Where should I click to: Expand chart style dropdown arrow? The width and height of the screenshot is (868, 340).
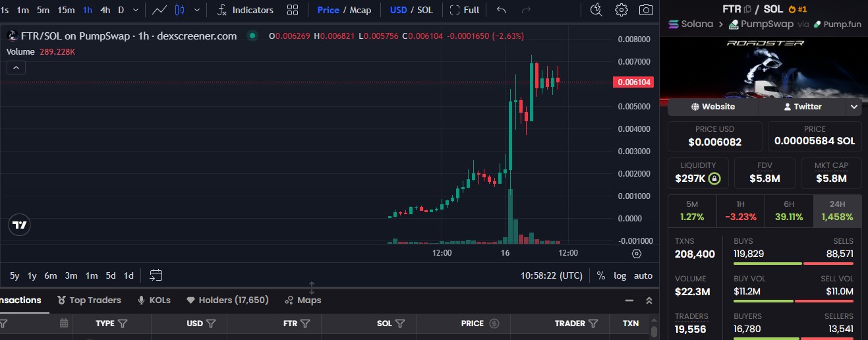[196, 10]
